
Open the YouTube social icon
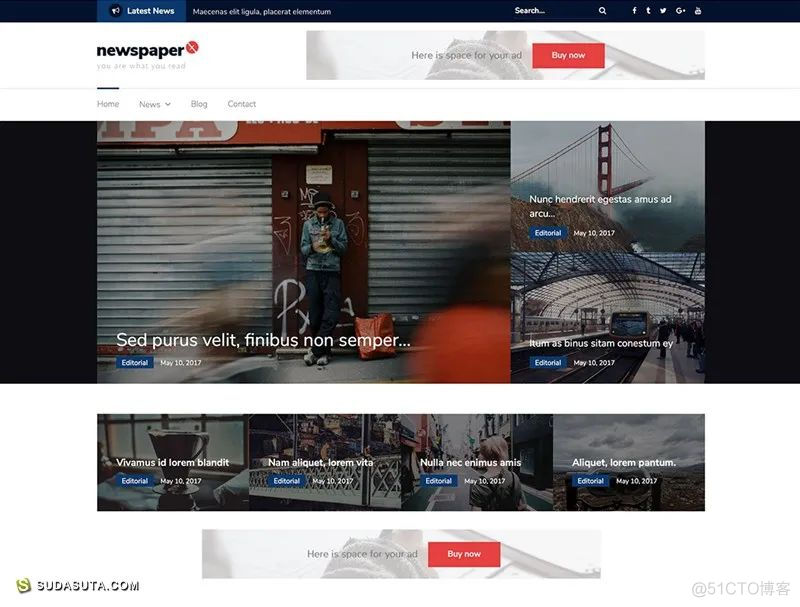pos(697,11)
